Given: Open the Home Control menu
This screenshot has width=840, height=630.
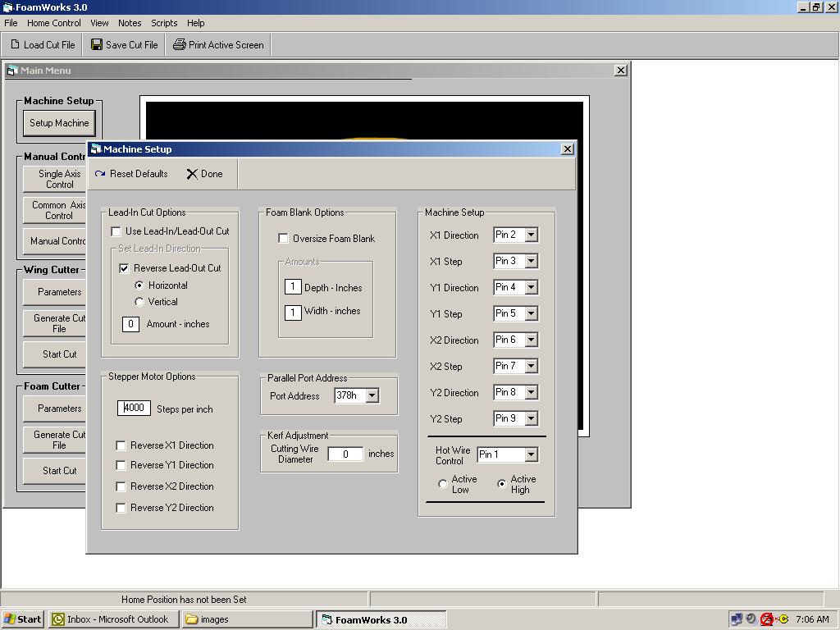Looking at the screenshot, I should click(x=52, y=23).
